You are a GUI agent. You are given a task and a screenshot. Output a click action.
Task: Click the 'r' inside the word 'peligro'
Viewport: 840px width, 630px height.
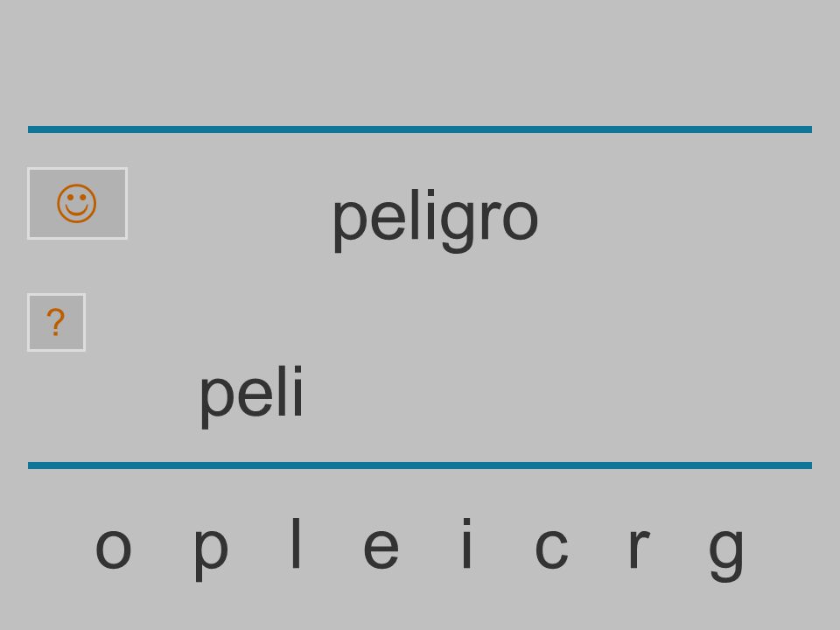[490, 219]
